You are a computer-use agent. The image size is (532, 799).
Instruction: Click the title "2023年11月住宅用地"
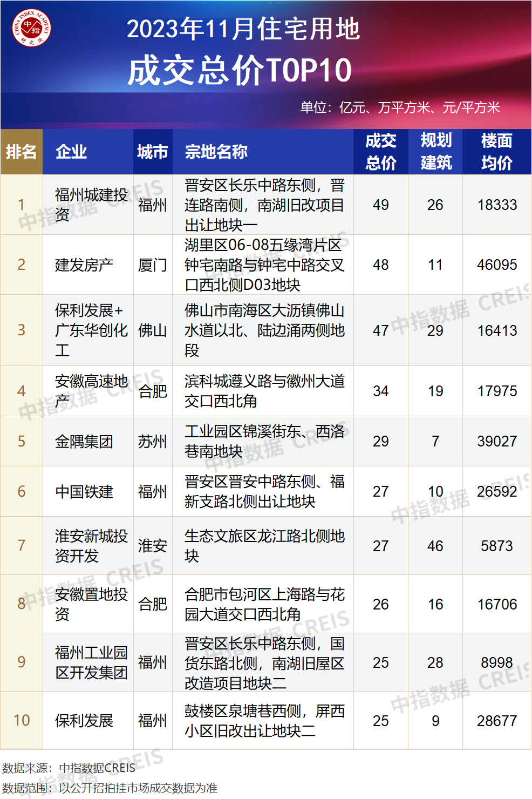(243, 29)
